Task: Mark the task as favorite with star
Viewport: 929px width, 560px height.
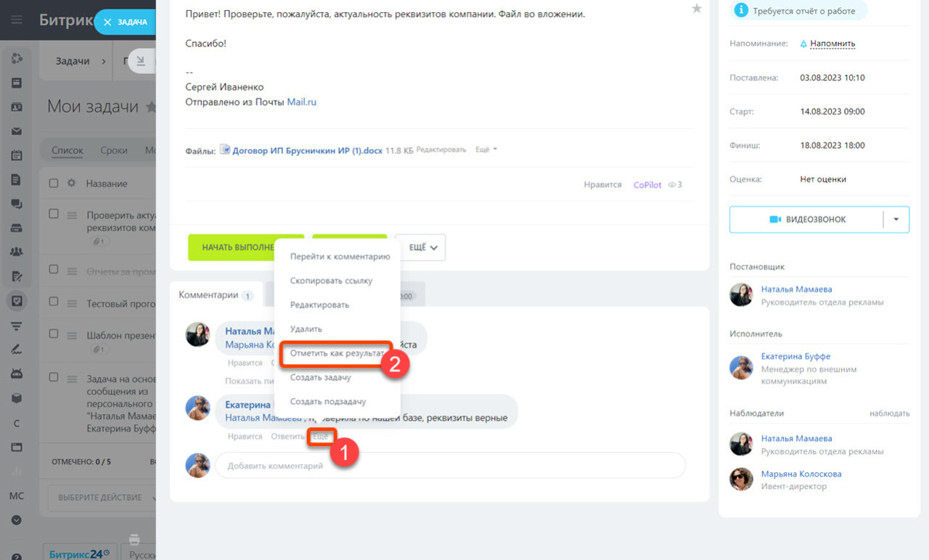Action: tap(697, 9)
